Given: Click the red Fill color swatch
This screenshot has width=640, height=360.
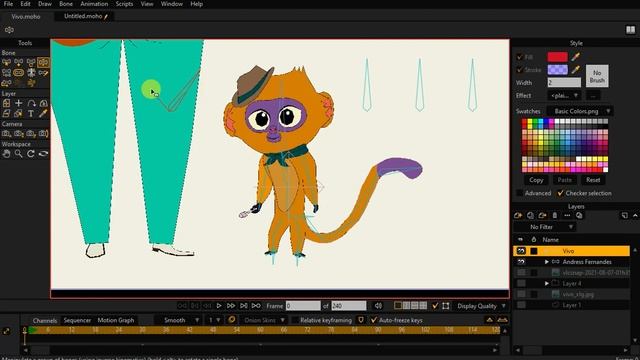Looking at the screenshot, I should tap(557, 57).
